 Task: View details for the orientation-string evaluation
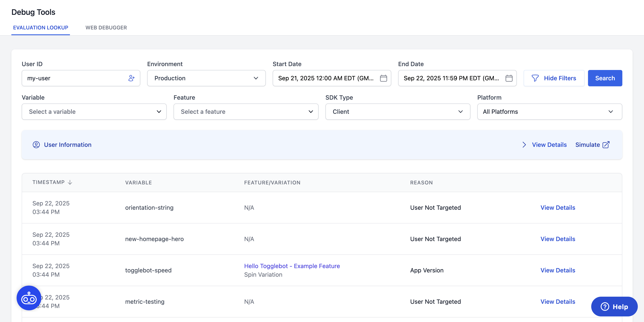[x=558, y=207]
